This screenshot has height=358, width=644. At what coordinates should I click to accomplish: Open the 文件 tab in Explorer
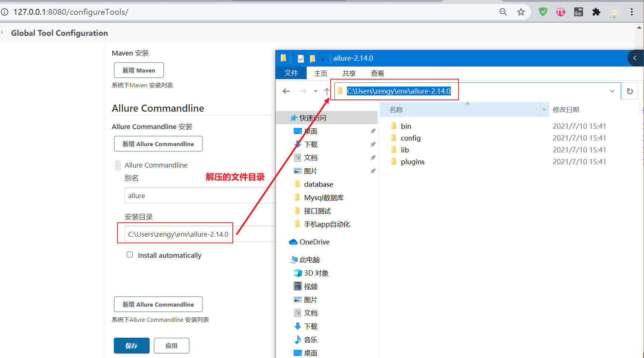coord(291,73)
